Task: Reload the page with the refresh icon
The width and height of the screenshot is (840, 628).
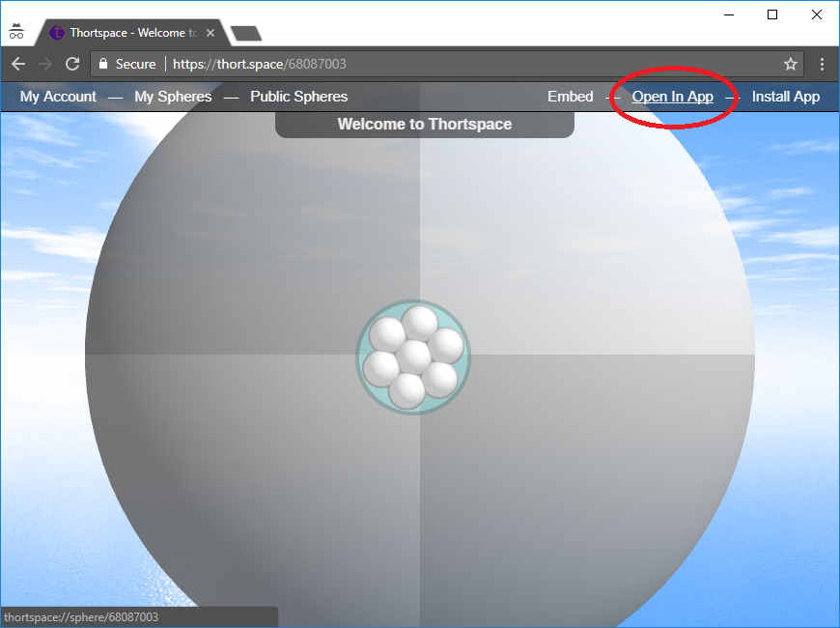Action: pos(72,64)
